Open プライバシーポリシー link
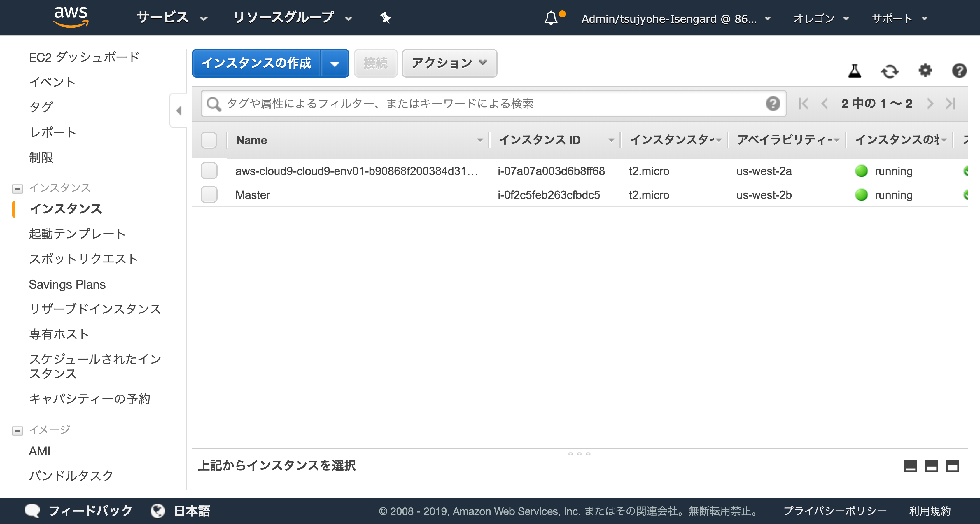This screenshot has height=524, width=980. (835, 511)
